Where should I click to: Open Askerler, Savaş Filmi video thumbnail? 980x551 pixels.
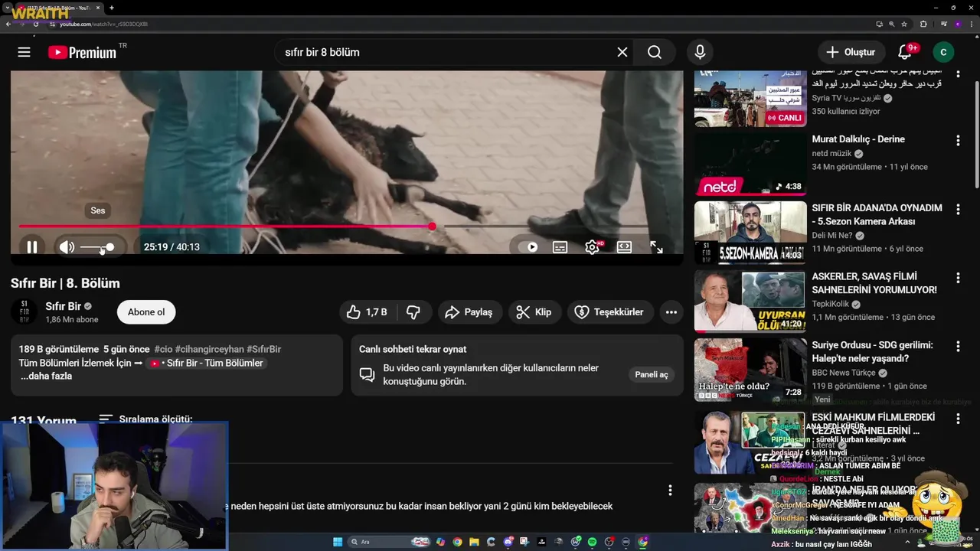tap(750, 301)
